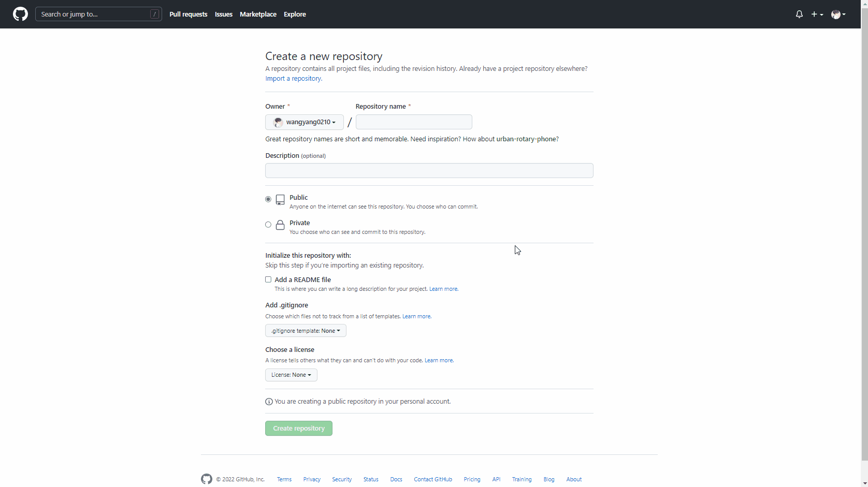868x487 pixels.
Task: Open the Import a repository link
Action: click(x=293, y=78)
